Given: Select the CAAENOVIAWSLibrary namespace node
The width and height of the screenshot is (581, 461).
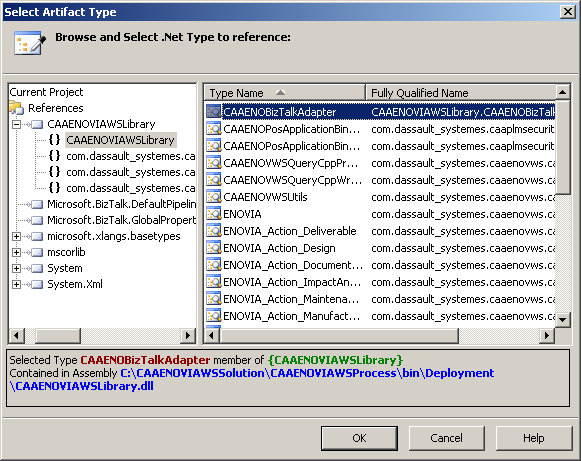Looking at the screenshot, I should pos(120,140).
